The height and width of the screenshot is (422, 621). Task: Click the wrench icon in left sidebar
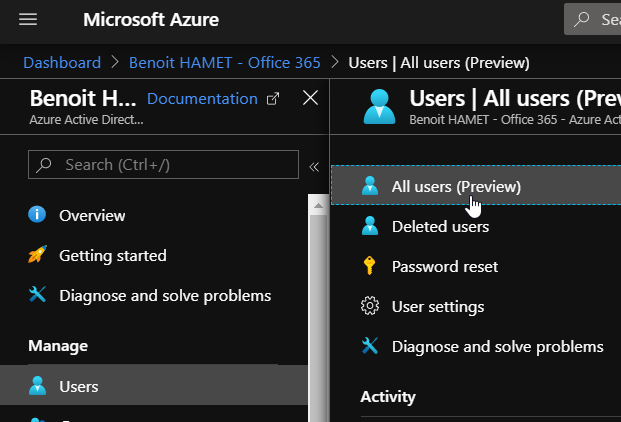38,295
